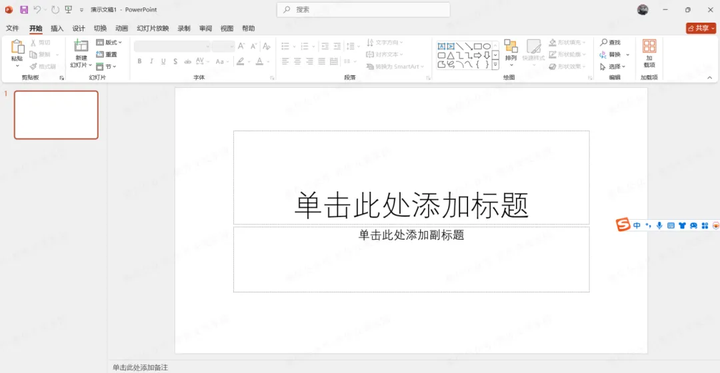Click the 新建幻灯片 new slide icon
Screen dimensions: 720x373
point(81,46)
